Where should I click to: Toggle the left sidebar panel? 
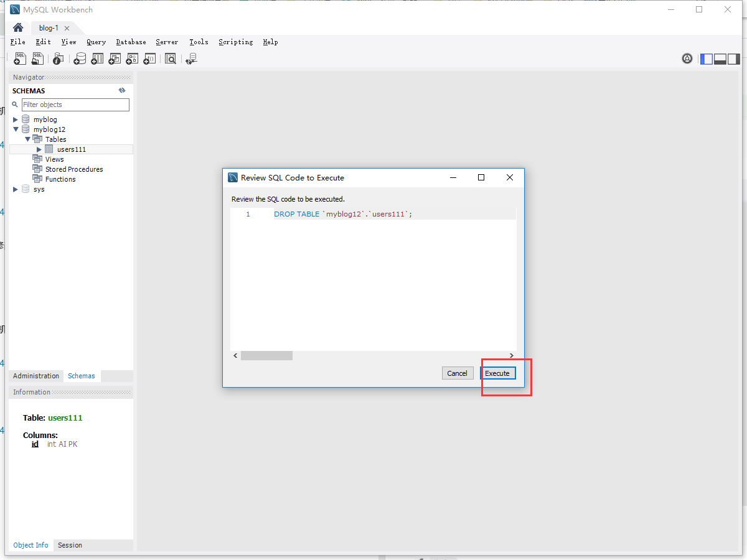coord(707,58)
